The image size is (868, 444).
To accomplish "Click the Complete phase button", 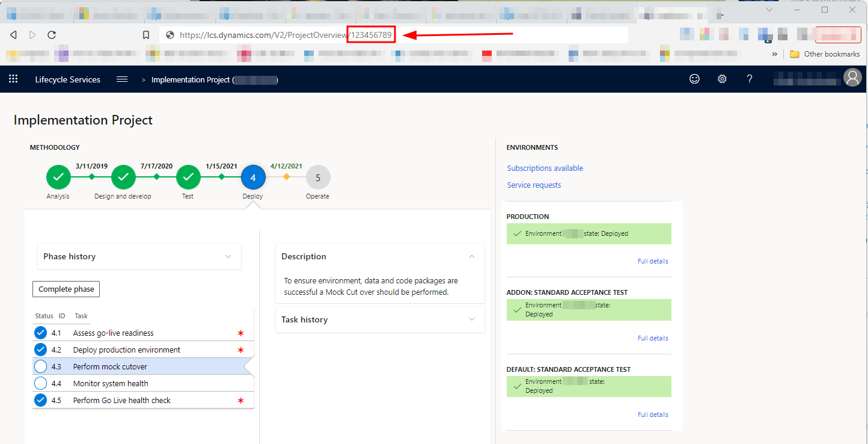I will point(66,289).
